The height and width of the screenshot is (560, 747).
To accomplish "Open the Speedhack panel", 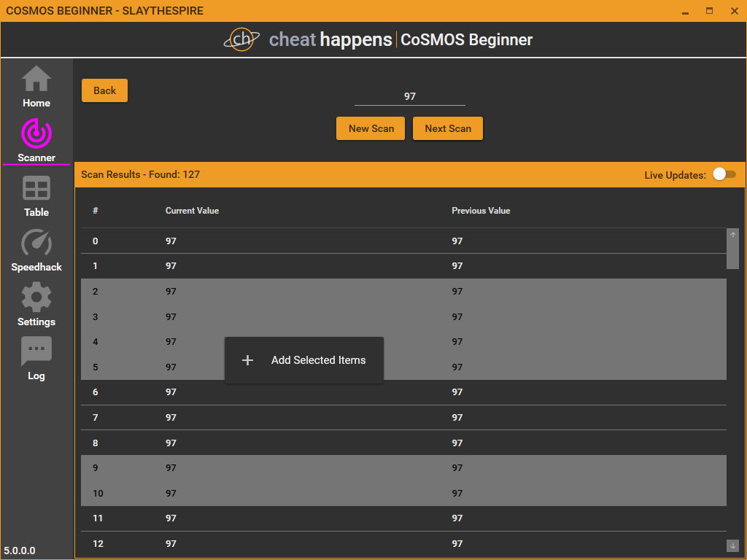I will (36, 249).
